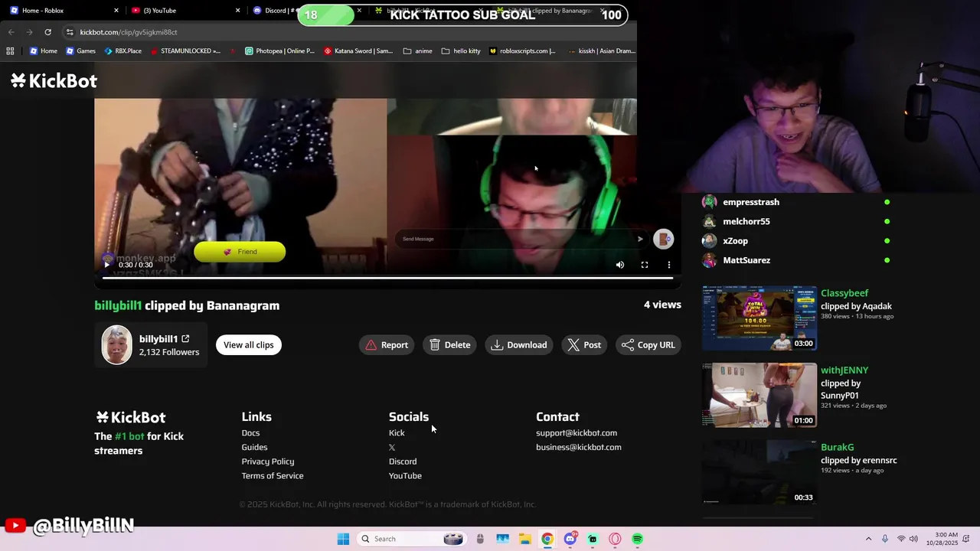This screenshot has width=980, height=551.
Task: Go back in browser
Action: pos(11,32)
